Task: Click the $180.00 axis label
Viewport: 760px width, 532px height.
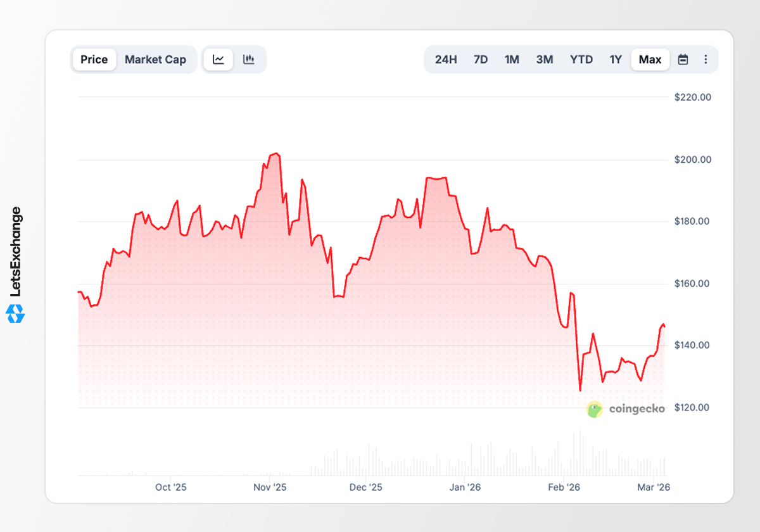Action: tap(693, 222)
